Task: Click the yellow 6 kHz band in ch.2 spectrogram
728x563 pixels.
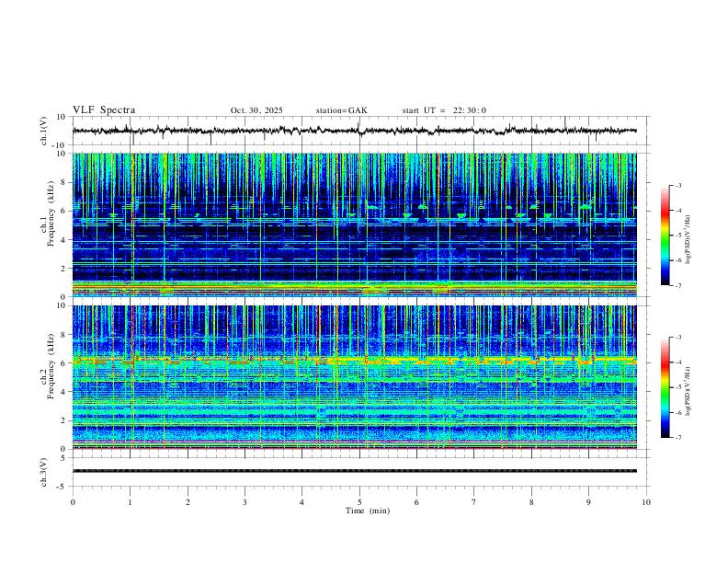Action: [x=354, y=360]
